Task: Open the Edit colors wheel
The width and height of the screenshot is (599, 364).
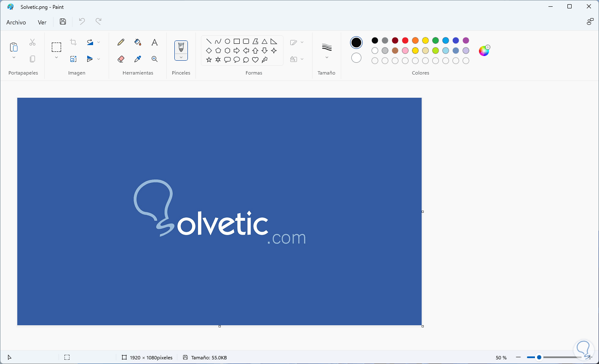Action: (x=484, y=51)
